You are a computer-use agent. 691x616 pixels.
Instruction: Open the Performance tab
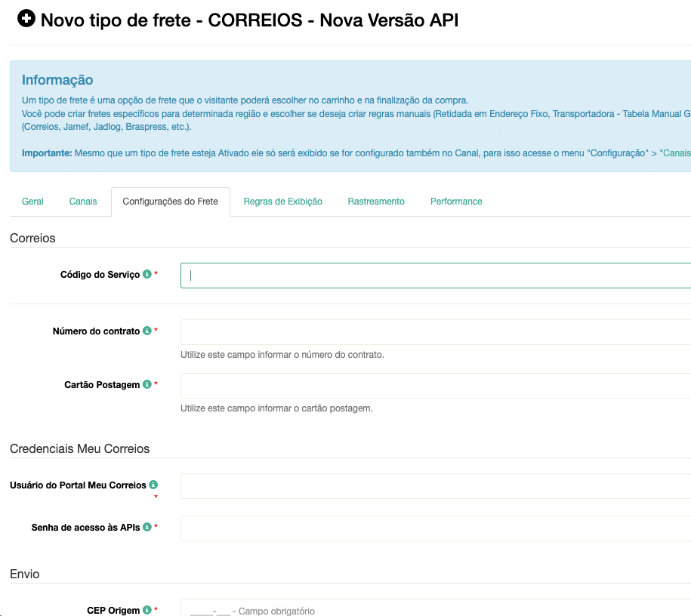(x=456, y=202)
